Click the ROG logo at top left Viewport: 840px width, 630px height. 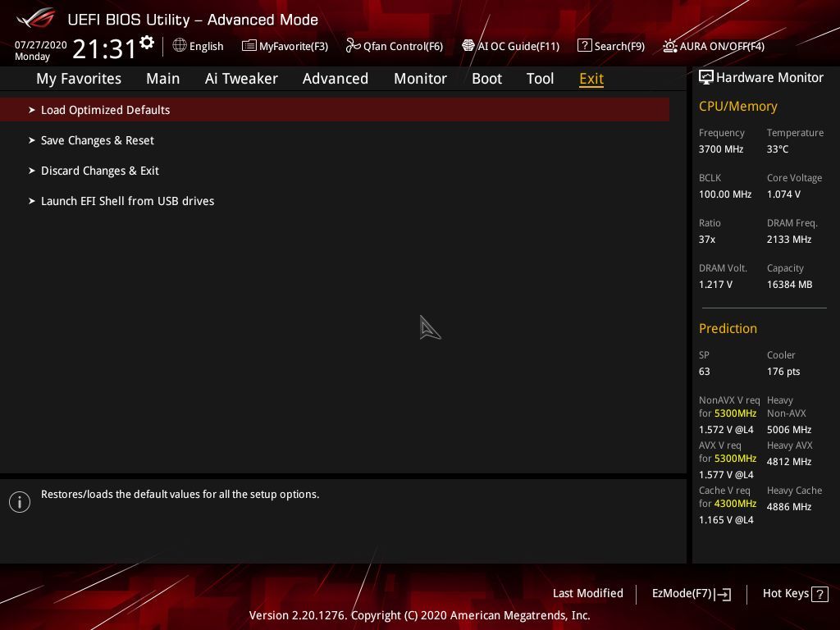click(36, 18)
